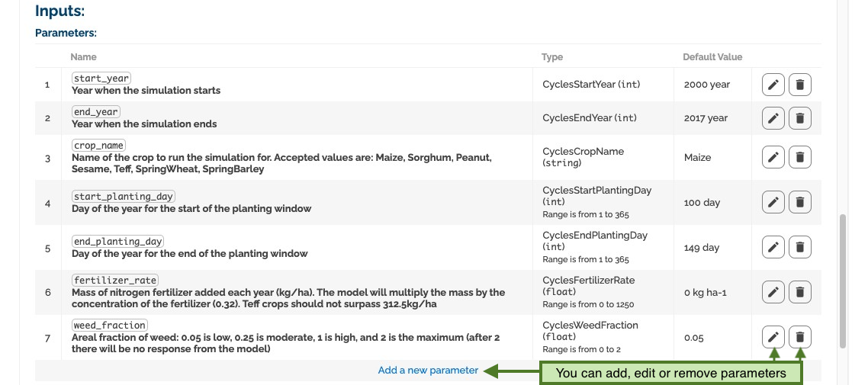Edit the end_planting_day parameter
This screenshot has width=868, height=385.
pyautogui.click(x=773, y=247)
